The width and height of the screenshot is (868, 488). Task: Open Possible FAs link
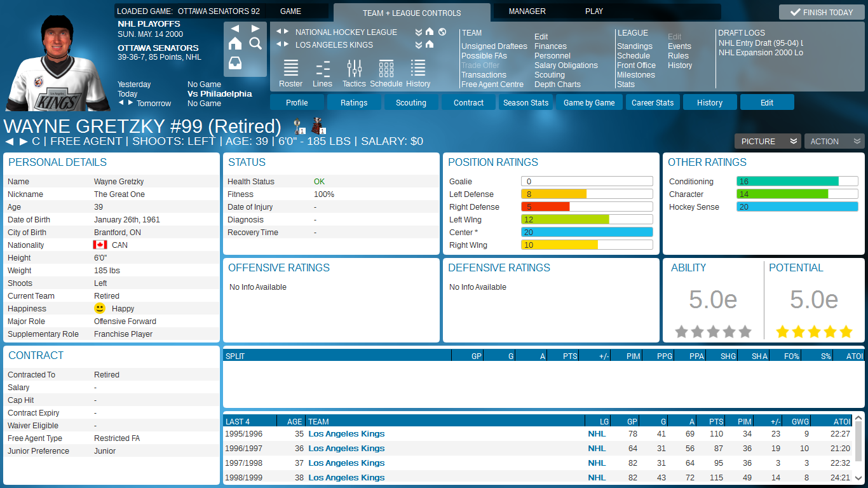pyautogui.click(x=484, y=56)
